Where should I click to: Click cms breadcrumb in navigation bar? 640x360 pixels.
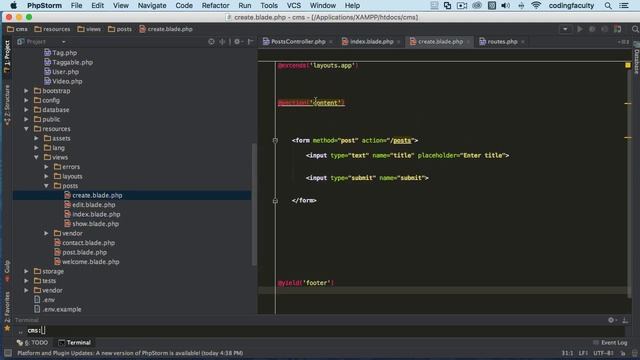pos(18,29)
